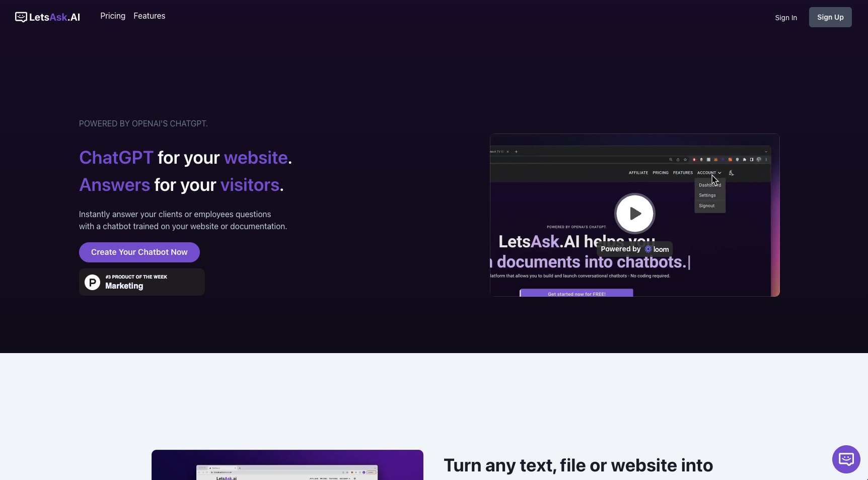Click the second demo thumbnail below
The image size is (868, 480).
[x=287, y=465]
